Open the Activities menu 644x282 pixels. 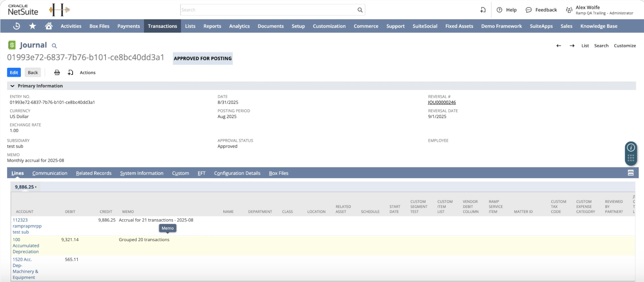pyautogui.click(x=71, y=26)
